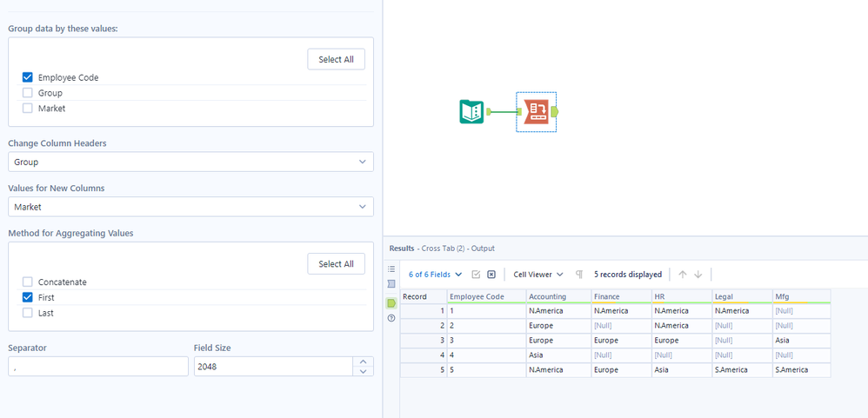Select record number 3 row header
The image size is (868, 418).
coord(424,341)
